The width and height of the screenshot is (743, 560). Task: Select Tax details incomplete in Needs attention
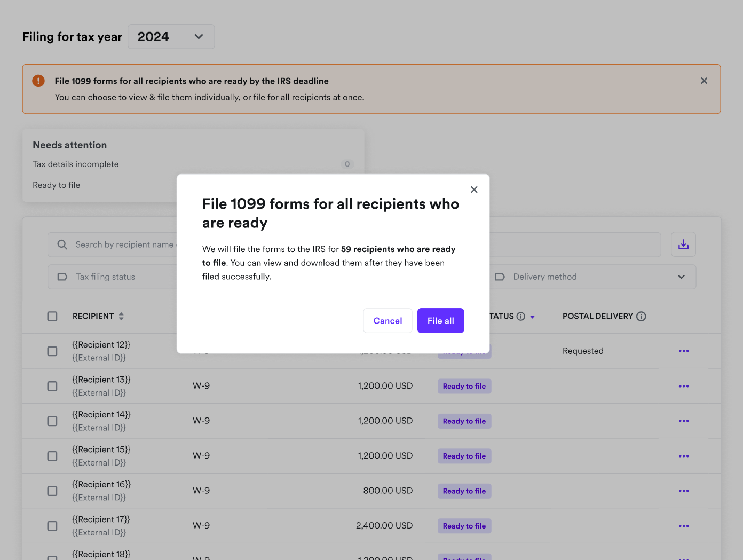point(75,164)
